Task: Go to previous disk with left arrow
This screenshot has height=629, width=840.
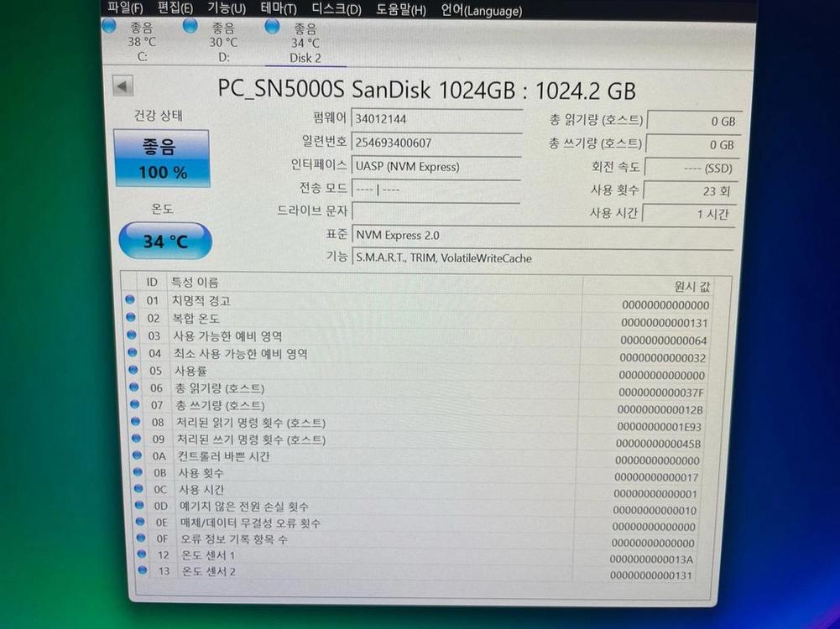Action: click(x=123, y=86)
